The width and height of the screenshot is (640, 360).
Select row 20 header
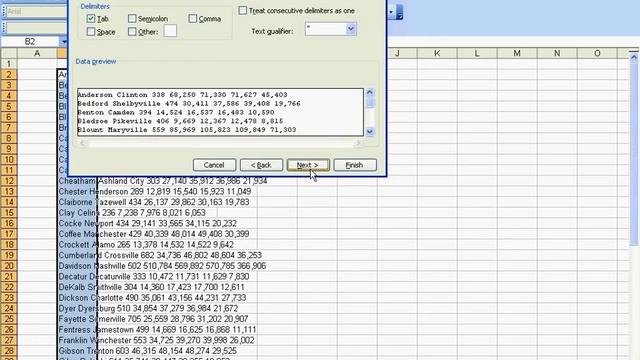tap(9, 266)
